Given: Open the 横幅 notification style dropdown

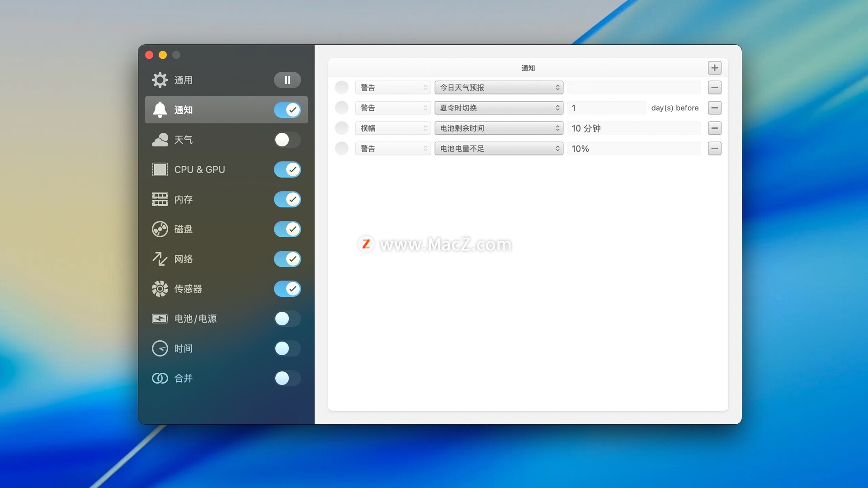Looking at the screenshot, I should [x=393, y=128].
